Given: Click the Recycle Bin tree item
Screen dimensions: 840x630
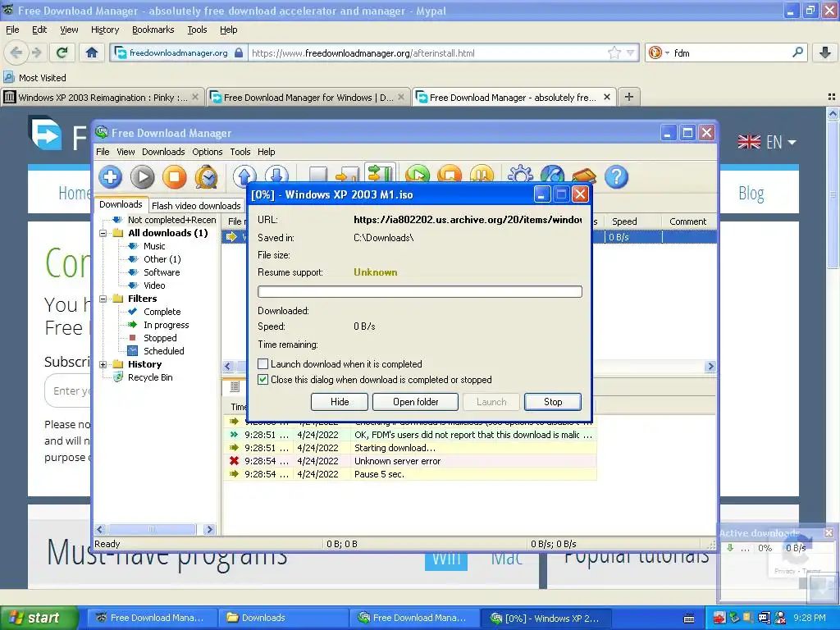Looking at the screenshot, I should pos(150,377).
